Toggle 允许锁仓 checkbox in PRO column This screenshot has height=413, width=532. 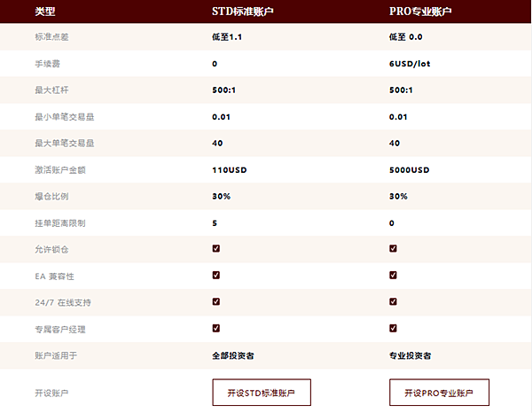tap(393, 248)
